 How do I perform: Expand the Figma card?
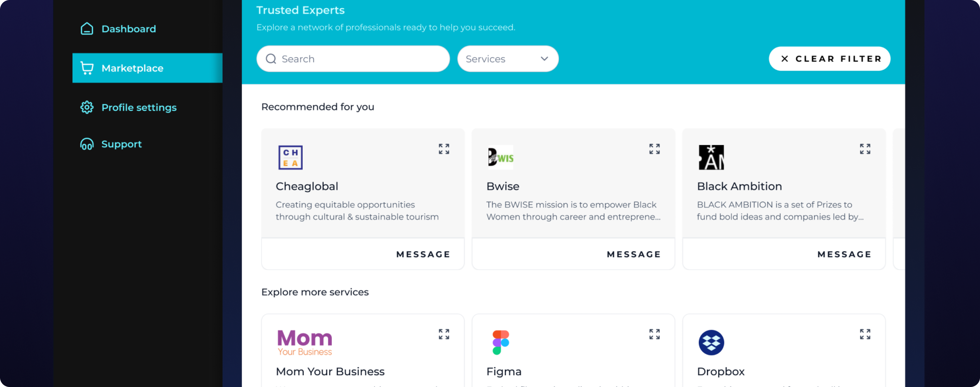[x=654, y=334]
